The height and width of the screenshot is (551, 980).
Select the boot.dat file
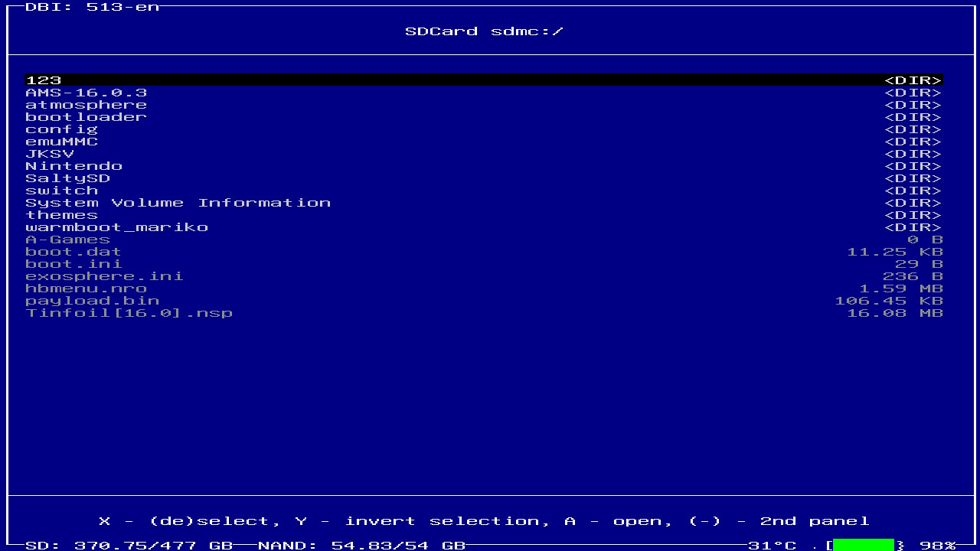click(x=73, y=252)
